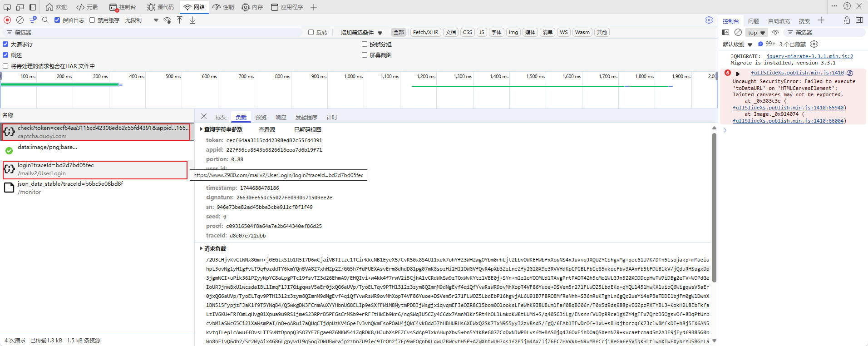Filter requests by WS type
Image resolution: width=868 pixels, height=346 pixels.
pos(564,32)
